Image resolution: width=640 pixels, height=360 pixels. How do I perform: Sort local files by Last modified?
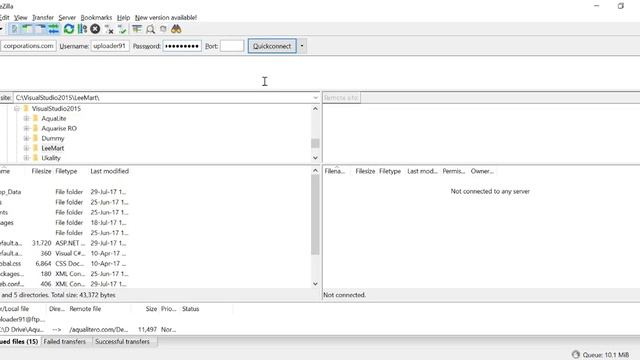pos(109,171)
